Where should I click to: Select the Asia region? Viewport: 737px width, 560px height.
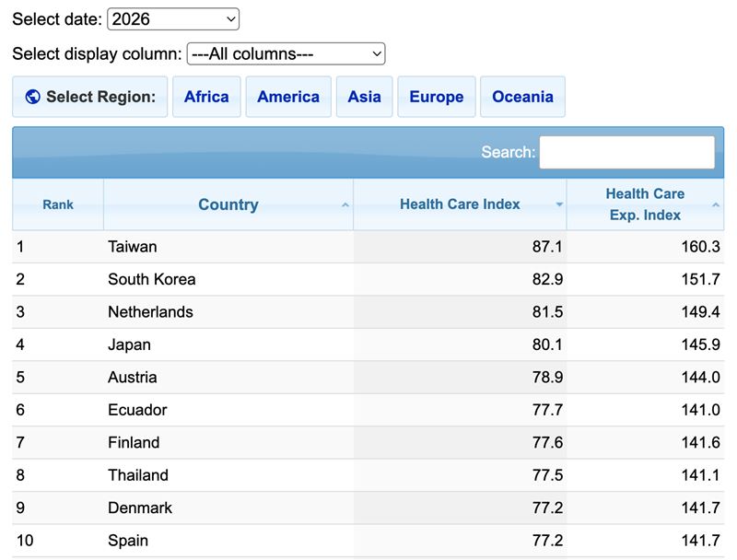(x=365, y=97)
